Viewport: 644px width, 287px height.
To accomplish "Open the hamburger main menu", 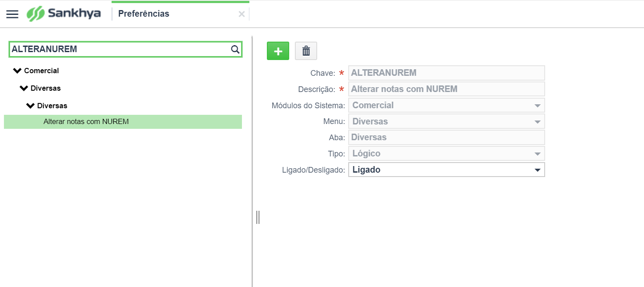I will coord(12,14).
